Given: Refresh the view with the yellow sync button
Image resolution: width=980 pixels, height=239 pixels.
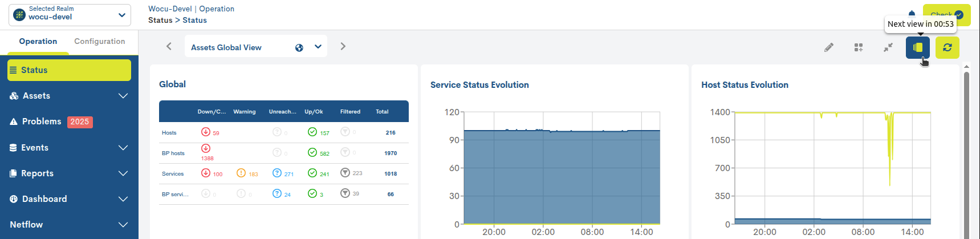Looking at the screenshot, I should tap(948, 47).
